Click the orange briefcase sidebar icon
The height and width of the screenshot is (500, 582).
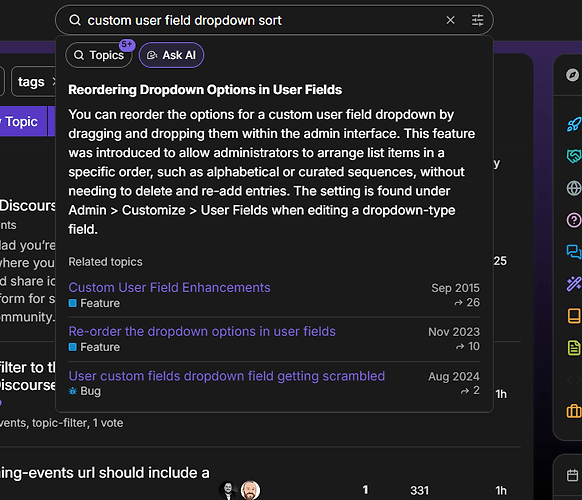tap(574, 411)
